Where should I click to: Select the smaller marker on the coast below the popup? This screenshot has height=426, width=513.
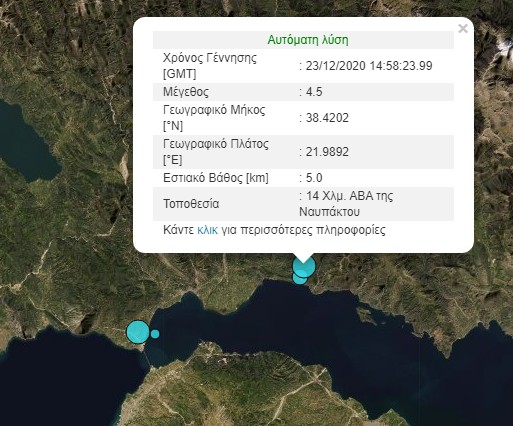[x=300, y=277]
